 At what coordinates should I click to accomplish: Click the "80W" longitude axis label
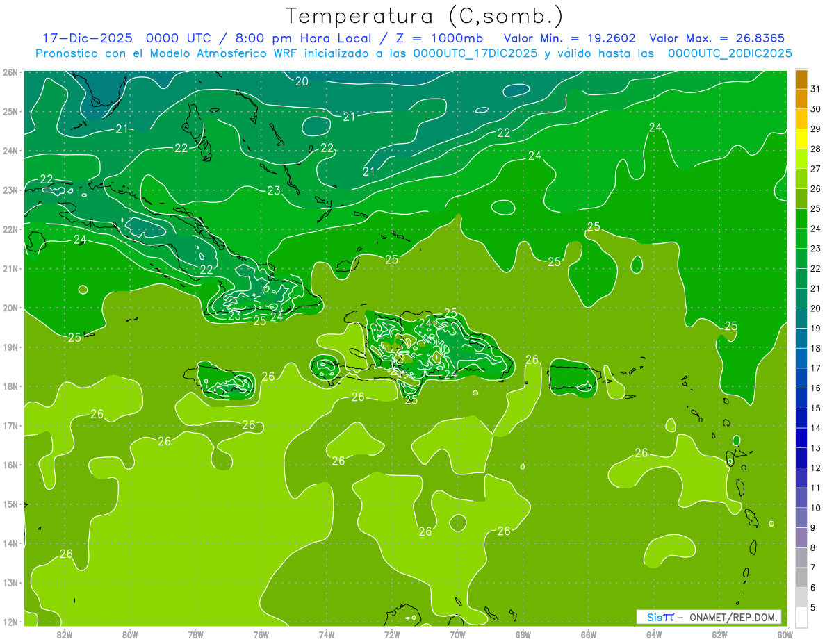(x=130, y=634)
